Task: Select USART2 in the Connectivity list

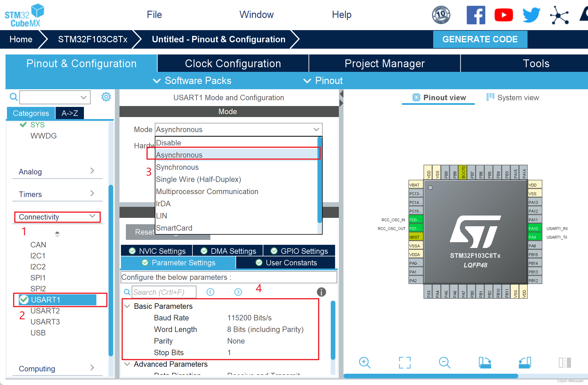Action: pyautogui.click(x=45, y=311)
